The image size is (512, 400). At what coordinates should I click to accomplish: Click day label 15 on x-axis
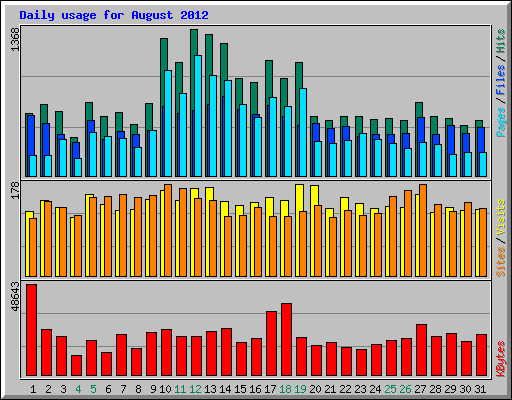(240, 389)
